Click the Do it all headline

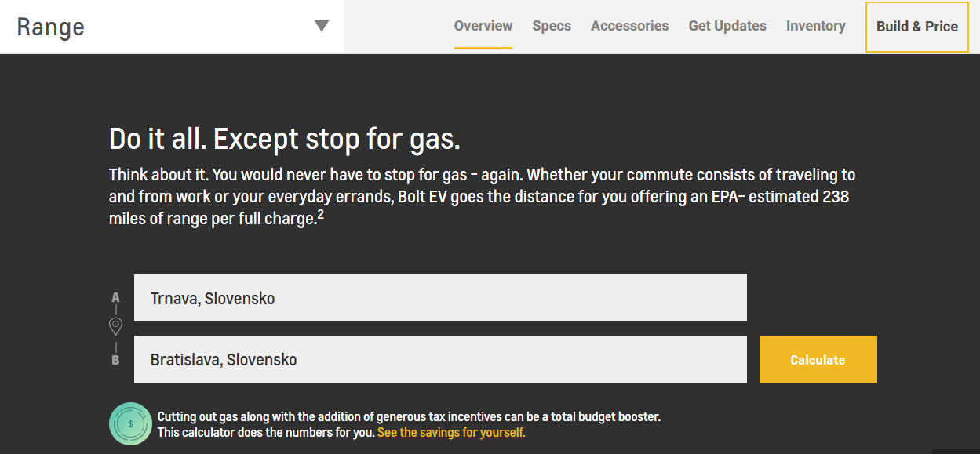[284, 140]
